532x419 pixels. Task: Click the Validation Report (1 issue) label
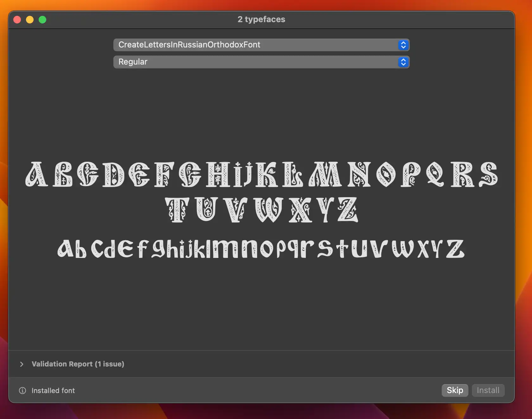click(x=78, y=364)
